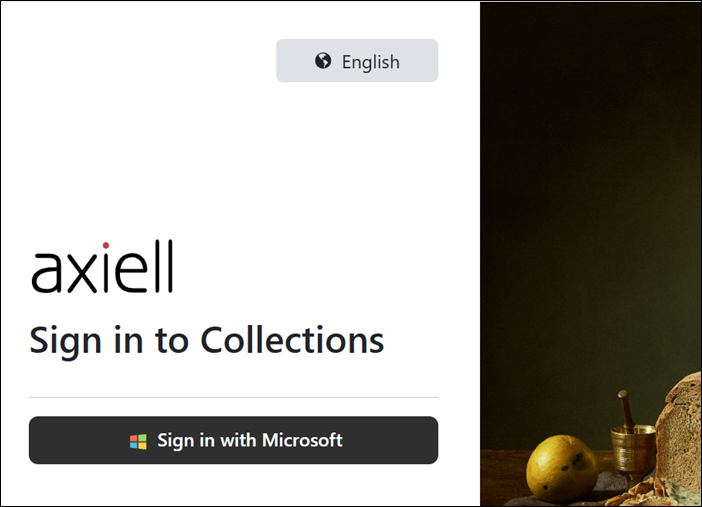Image resolution: width=702 pixels, height=507 pixels.
Task: Click the Microsoft logo icon
Action: 138,441
